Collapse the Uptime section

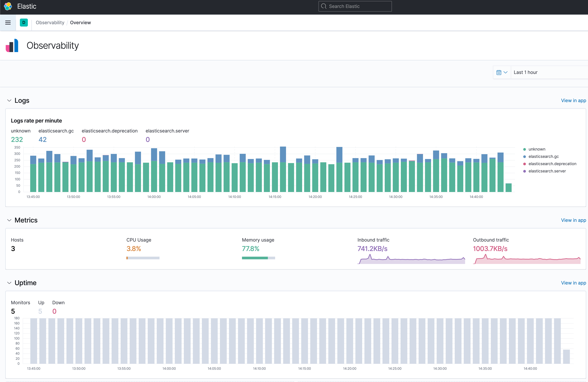click(9, 283)
